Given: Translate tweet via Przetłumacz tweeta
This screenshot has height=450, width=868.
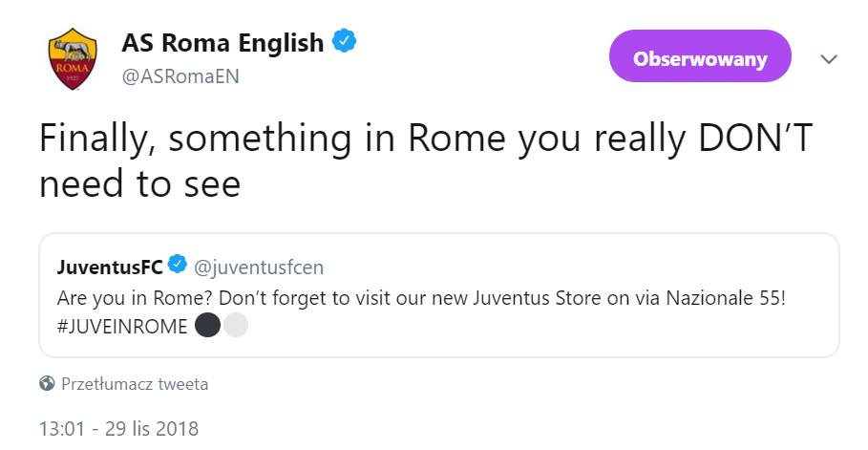Looking at the screenshot, I should [x=135, y=384].
